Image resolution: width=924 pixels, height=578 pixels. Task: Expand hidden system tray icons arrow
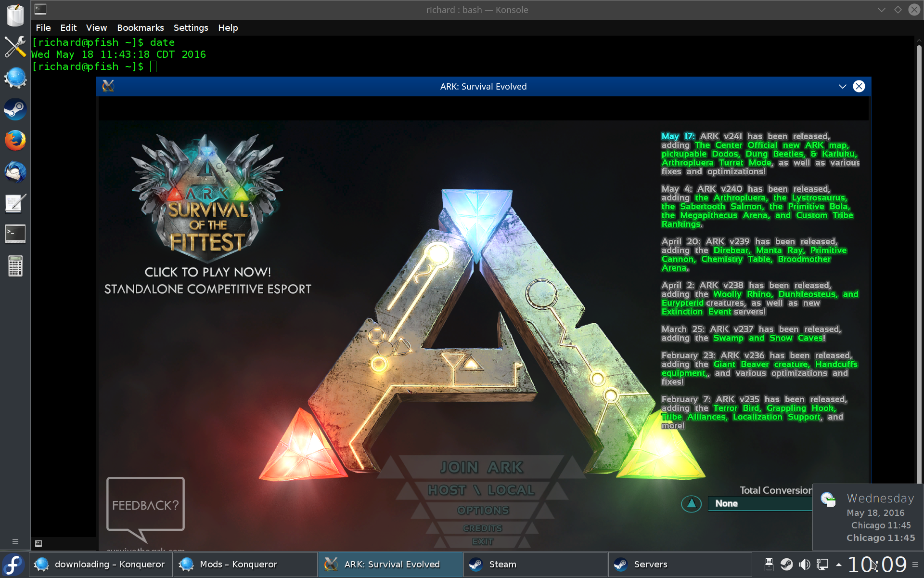[x=839, y=565]
